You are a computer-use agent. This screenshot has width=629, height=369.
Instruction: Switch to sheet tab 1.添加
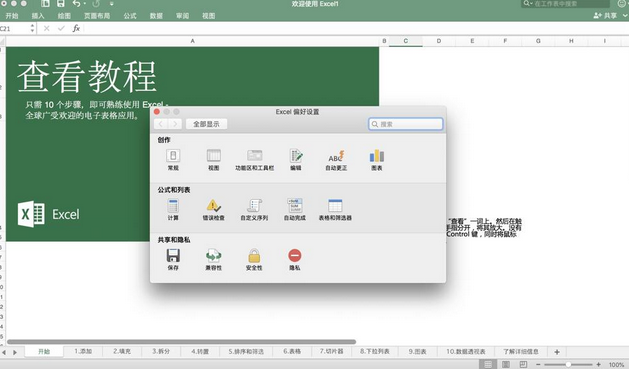(83, 351)
